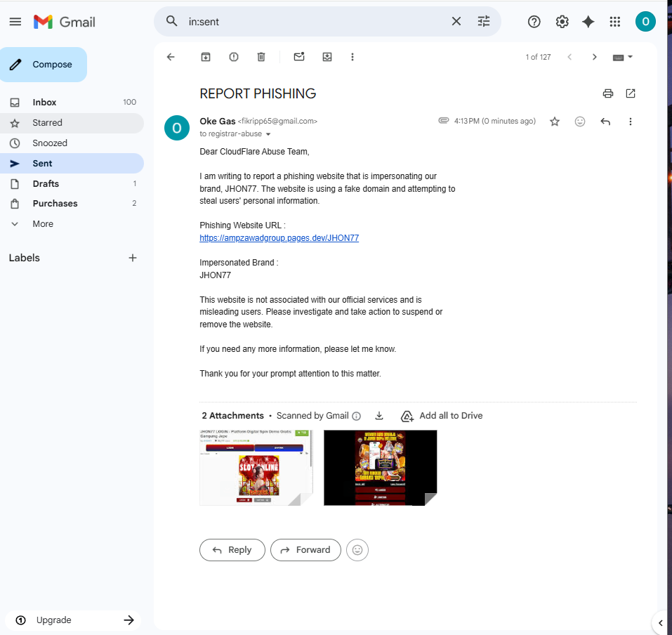Viewport: 672px width, 635px height.
Task: Download all attachments
Action: click(379, 415)
